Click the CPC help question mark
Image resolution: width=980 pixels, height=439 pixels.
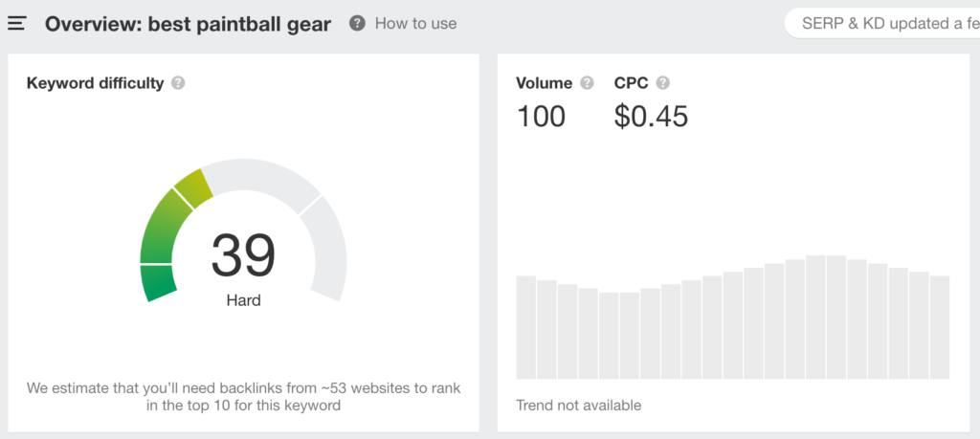point(663,83)
